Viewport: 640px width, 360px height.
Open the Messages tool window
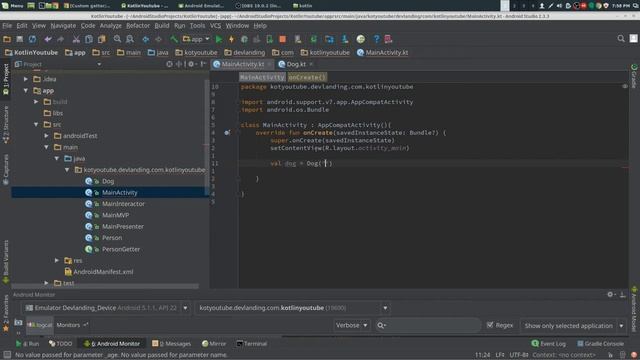coord(171,344)
